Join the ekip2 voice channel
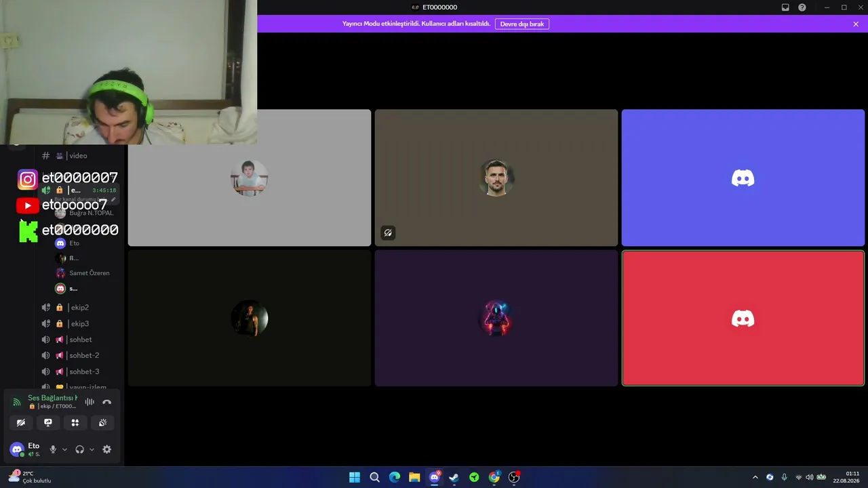The height and width of the screenshot is (488, 868). point(80,308)
